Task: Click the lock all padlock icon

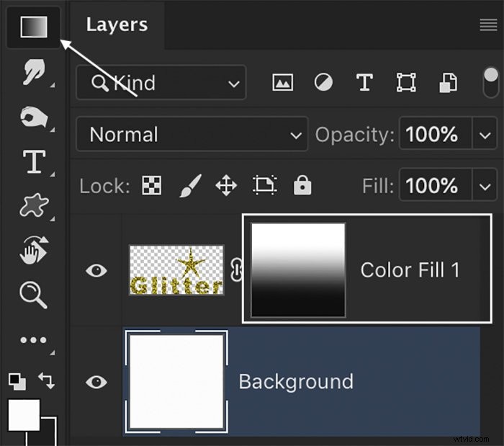Action: pos(302,185)
